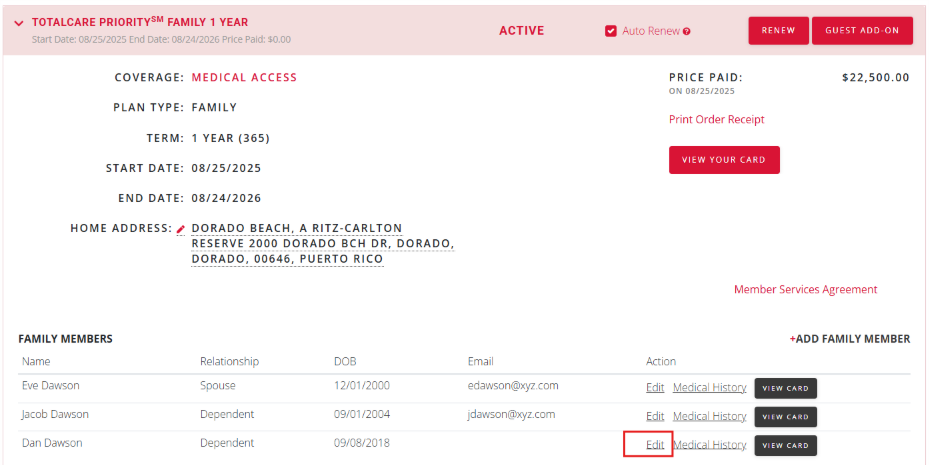Click the Guest Add-On button
The height and width of the screenshot is (465, 930).
pyautogui.click(x=862, y=31)
